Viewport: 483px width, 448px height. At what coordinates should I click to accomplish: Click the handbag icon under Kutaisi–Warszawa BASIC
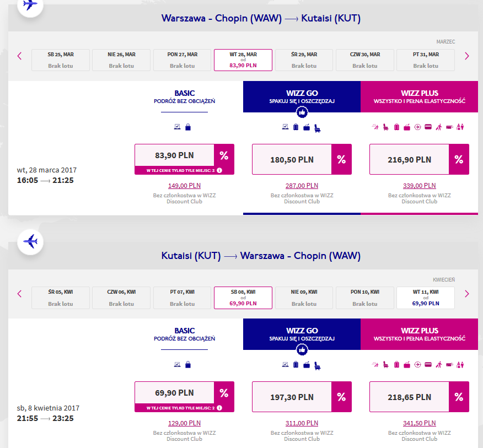tap(188, 365)
